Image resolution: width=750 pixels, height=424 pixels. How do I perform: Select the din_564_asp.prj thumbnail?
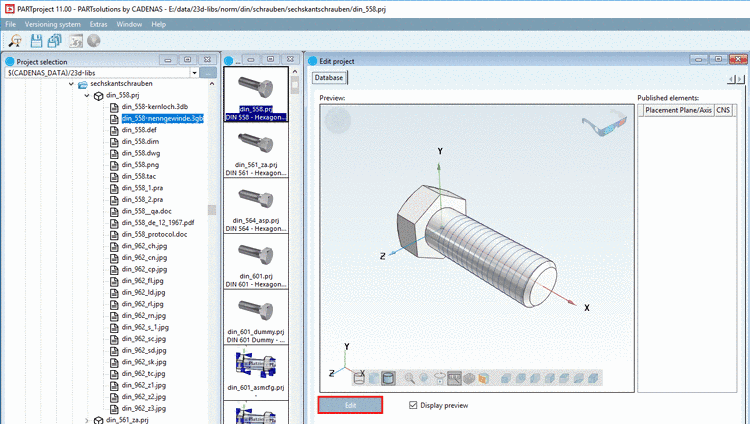(x=256, y=206)
